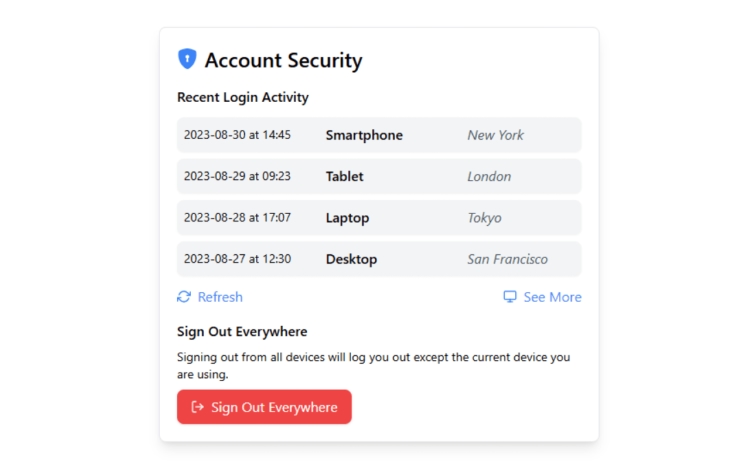Click the sign-out arrow icon in red button
The height and width of the screenshot is (469, 750).
pyautogui.click(x=198, y=407)
